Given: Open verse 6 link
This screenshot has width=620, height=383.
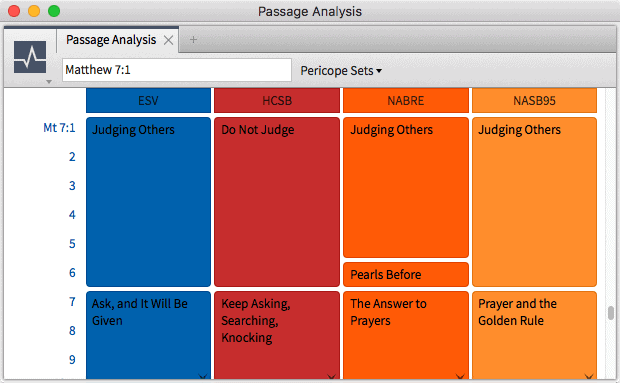Looking at the screenshot, I should pos(72,273).
